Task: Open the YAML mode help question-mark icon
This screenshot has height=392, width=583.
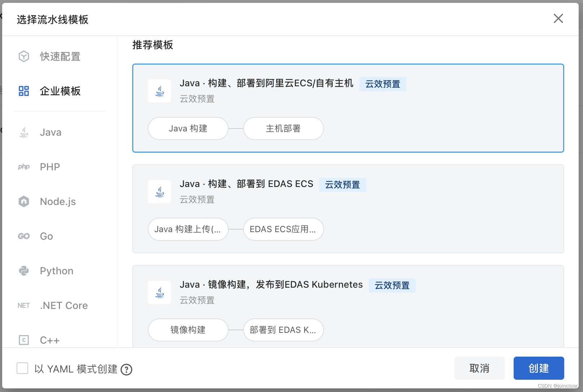Action: (x=126, y=370)
